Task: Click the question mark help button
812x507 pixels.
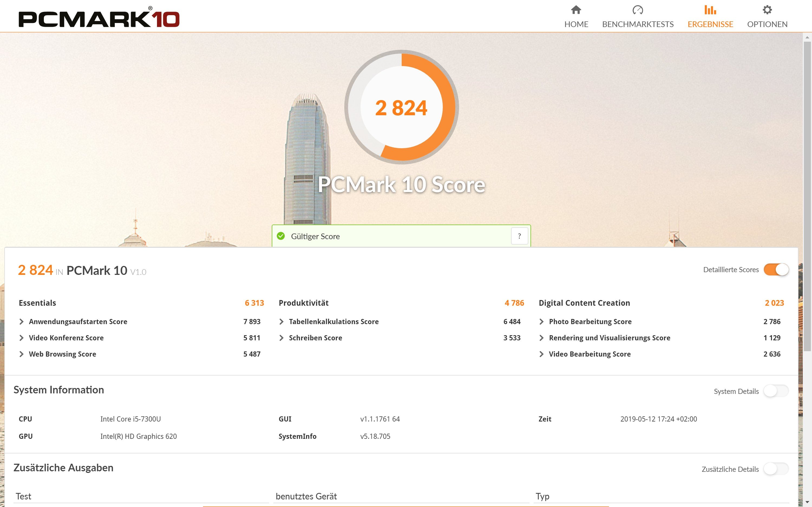Action: tap(519, 236)
